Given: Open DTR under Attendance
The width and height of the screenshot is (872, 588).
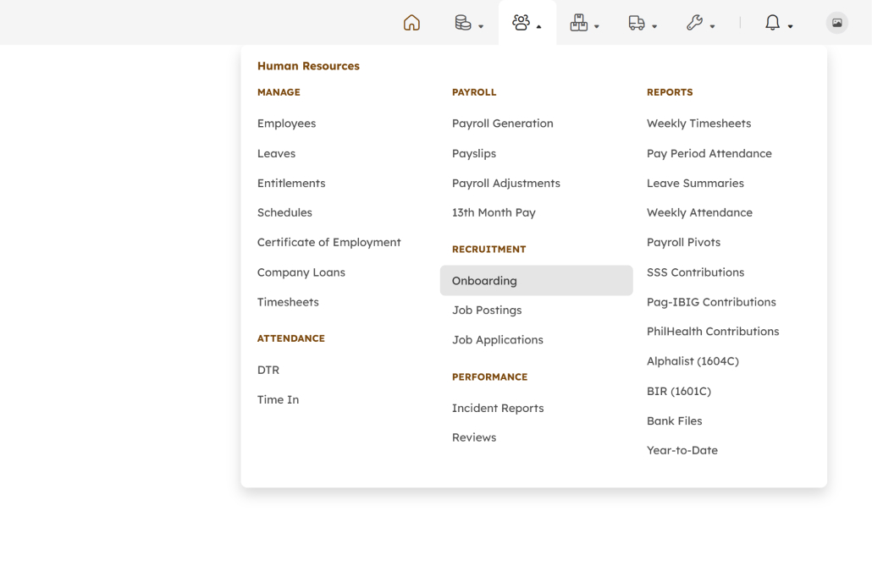Looking at the screenshot, I should pyautogui.click(x=268, y=370).
